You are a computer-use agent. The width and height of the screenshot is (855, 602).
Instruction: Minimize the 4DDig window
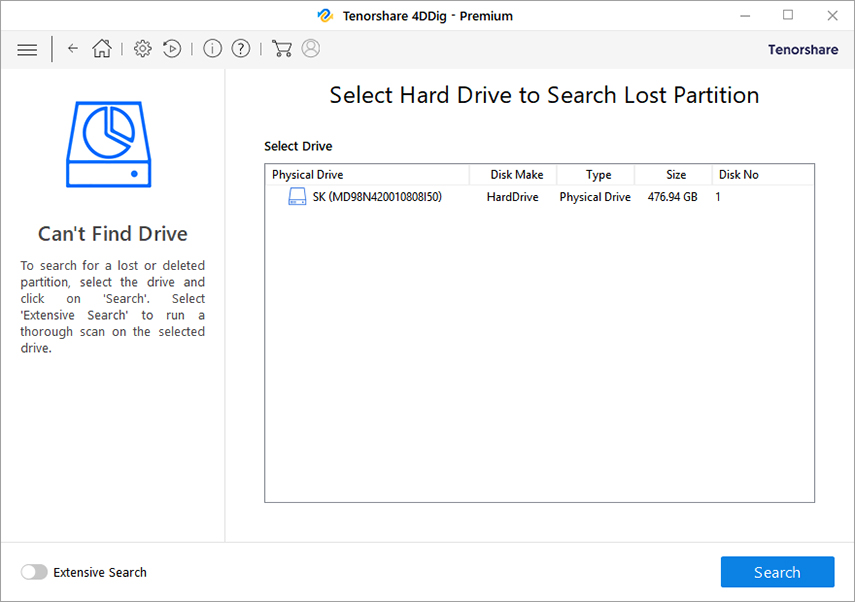(x=745, y=16)
